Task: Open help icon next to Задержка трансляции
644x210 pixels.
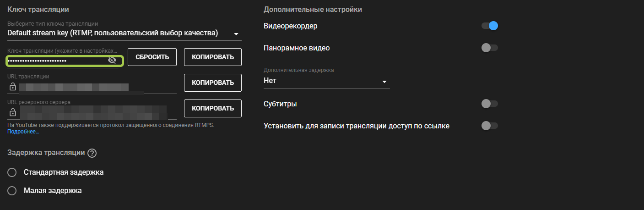Action: [92, 153]
